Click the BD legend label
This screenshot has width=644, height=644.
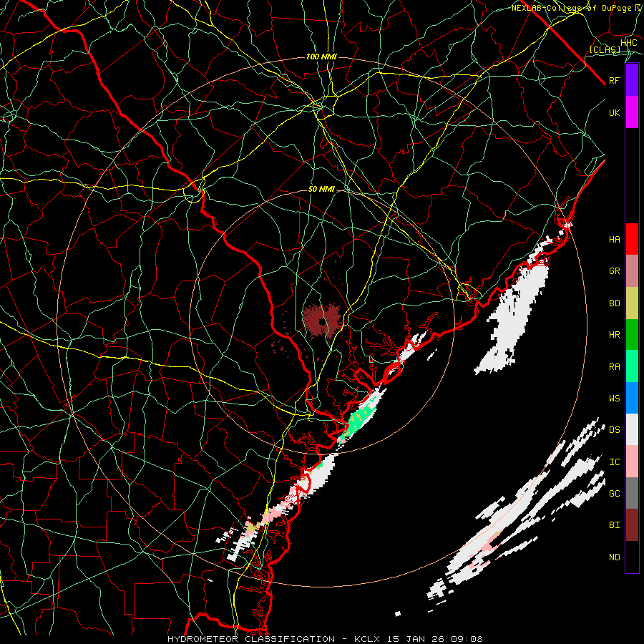(x=615, y=303)
